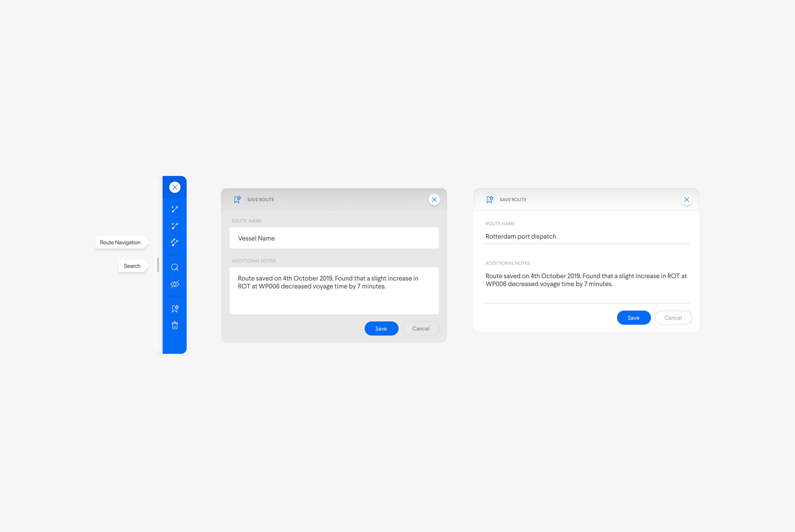
Task: Click the route drawing tool icon
Action: point(175,209)
